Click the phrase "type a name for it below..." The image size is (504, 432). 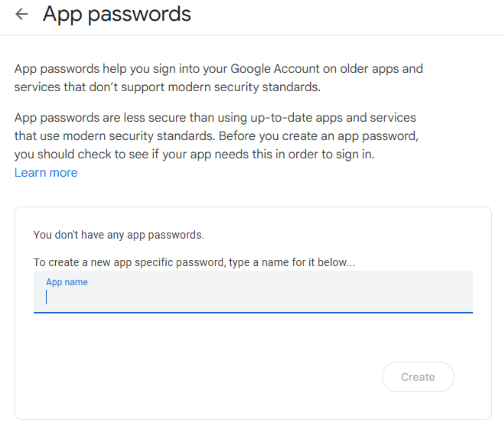(292, 262)
